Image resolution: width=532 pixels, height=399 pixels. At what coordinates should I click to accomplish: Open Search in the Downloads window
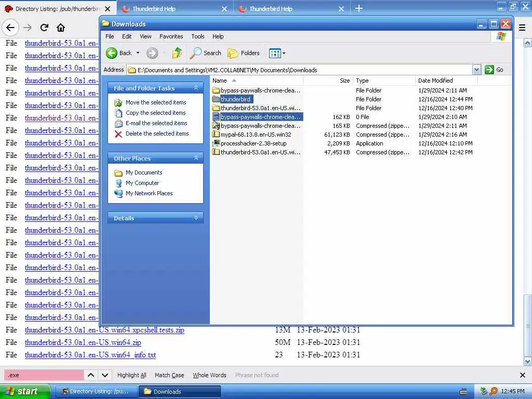[x=206, y=53]
